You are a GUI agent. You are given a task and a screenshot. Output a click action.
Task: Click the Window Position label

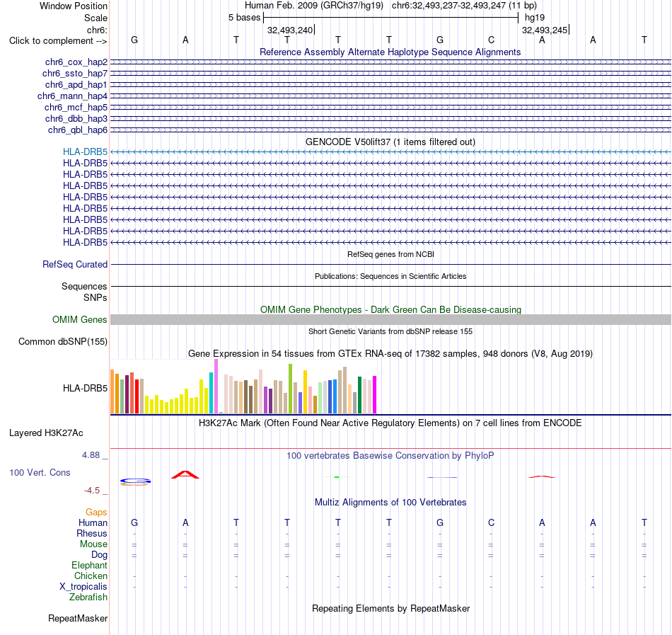(x=74, y=6)
